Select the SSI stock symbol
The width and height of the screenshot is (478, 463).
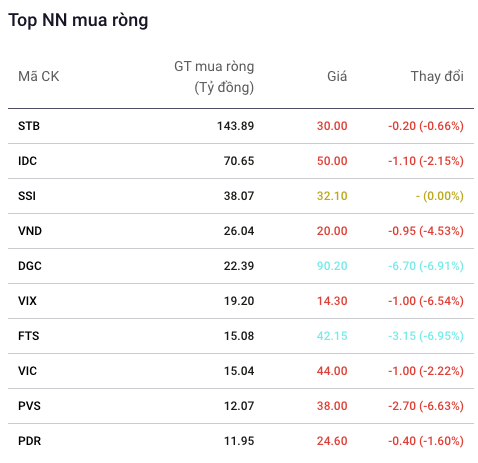[x=27, y=196]
